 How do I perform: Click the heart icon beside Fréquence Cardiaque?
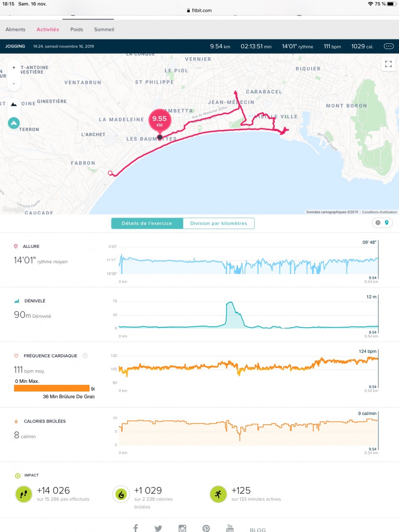click(16, 356)
